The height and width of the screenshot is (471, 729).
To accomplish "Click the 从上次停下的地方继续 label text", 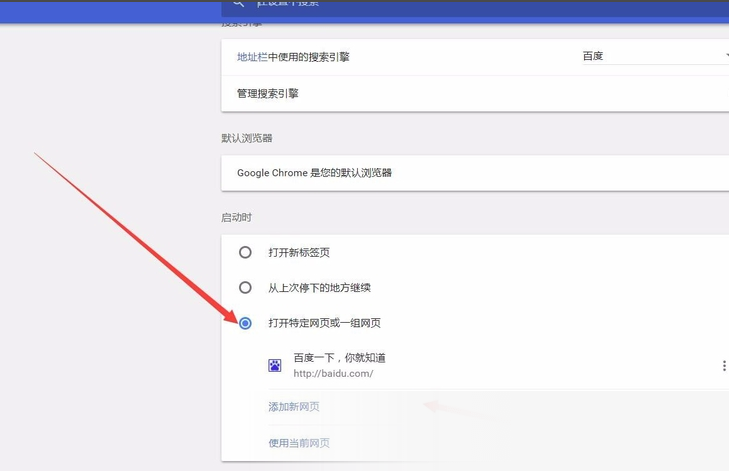I will coord(319,288).
